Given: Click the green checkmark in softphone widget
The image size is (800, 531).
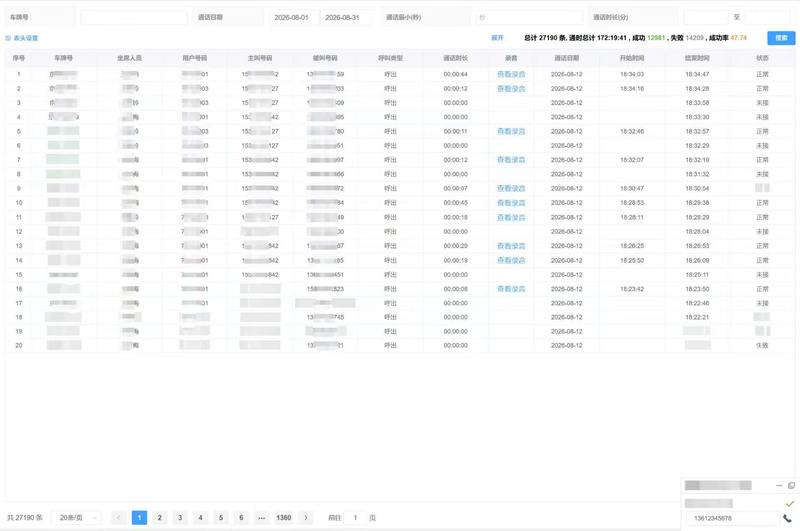Looking at the screenshot, I should (790, 503).
